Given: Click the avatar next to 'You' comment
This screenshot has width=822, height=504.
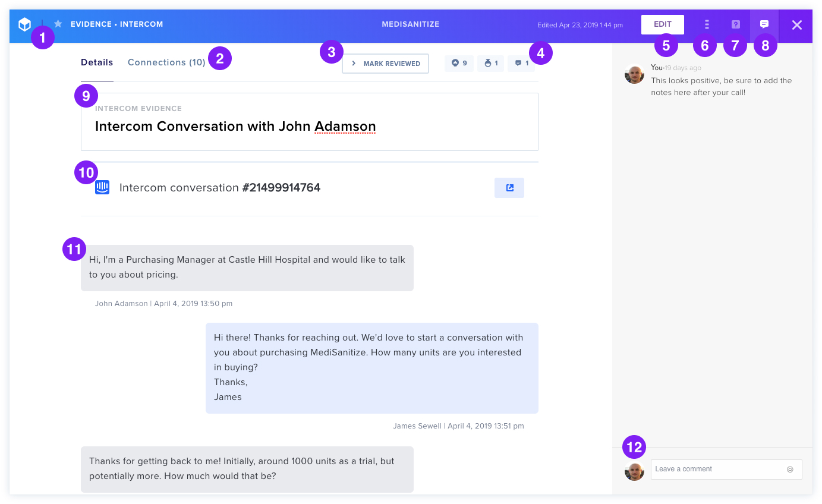Looking at the screenshot, I should [x=635, y=74].
